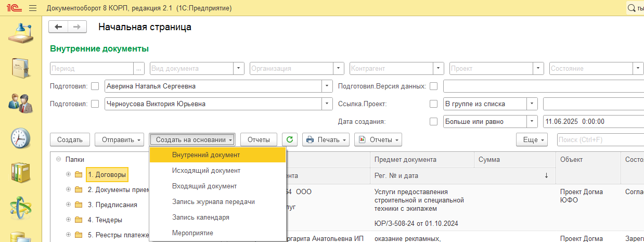Enable checkbox for Аверина Наталья Сергеевна filter
The width and height of the screenshot is (644, 242).
(x=95, y=86)
